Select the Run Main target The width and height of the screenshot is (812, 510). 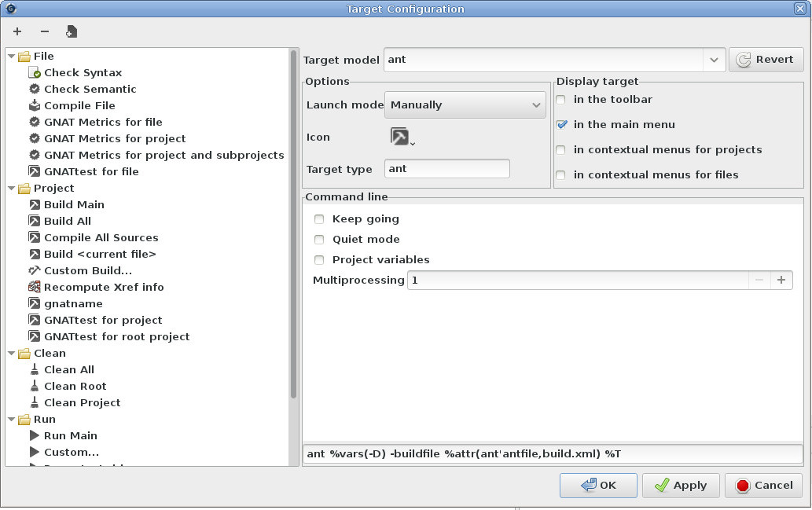[71, 435]
